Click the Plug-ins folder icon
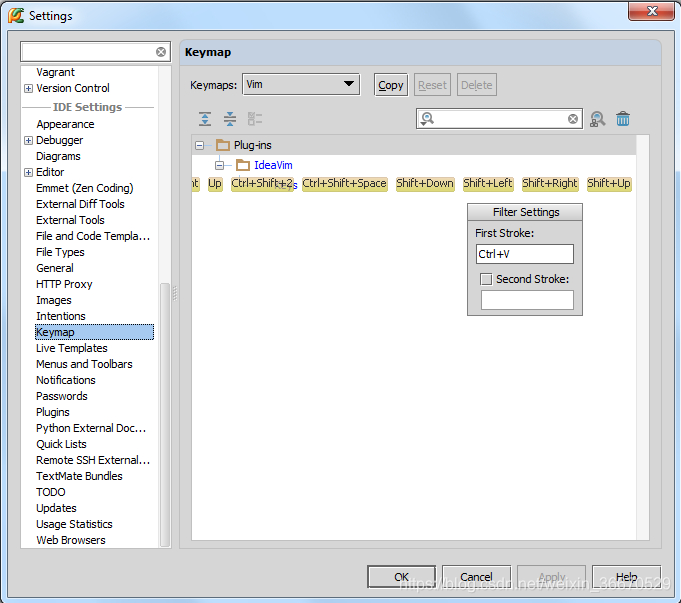The width and height of the screenshot is (681, 603). [223, 145]
